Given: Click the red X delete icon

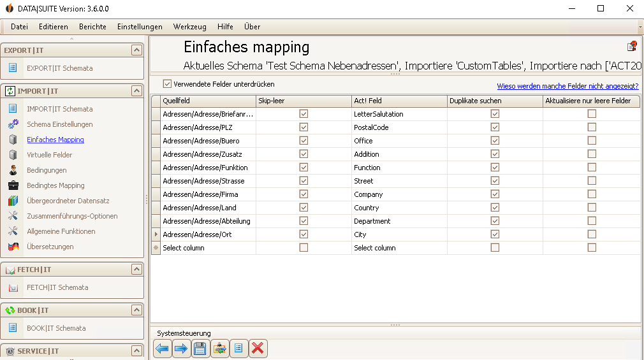Looking at the screenshot, I should pyautogui.click(x=258, y=349).
